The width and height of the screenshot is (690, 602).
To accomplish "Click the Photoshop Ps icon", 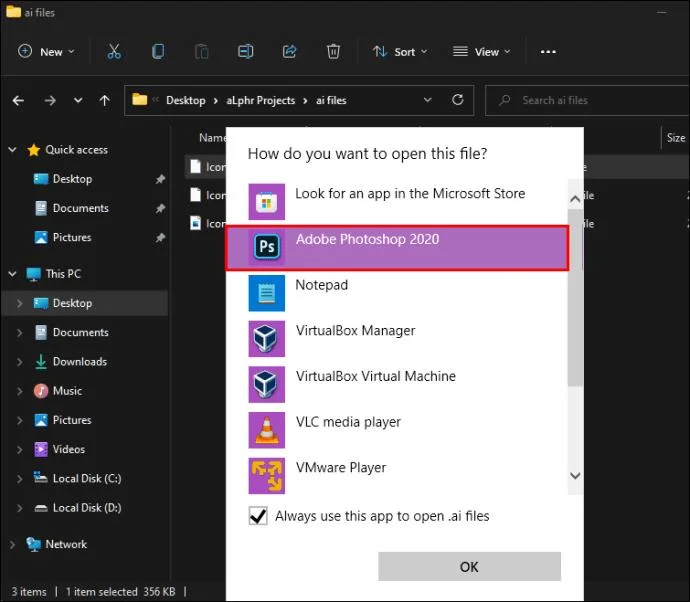I will coord(267,247).
